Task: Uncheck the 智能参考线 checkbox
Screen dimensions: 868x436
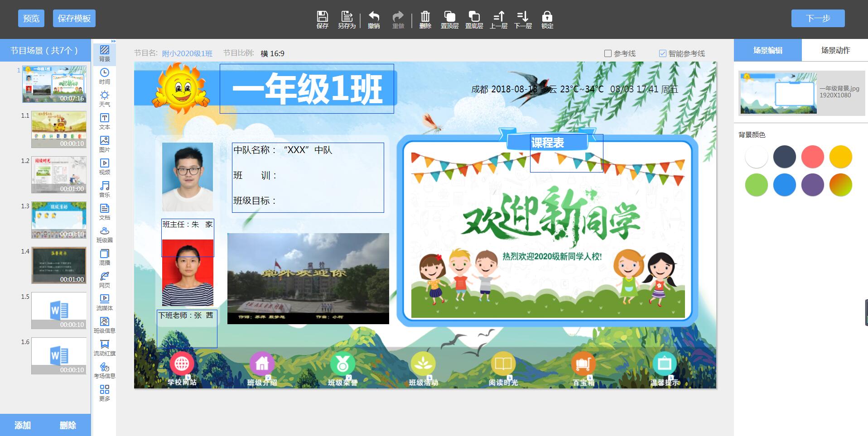Action: pos(662,53)
